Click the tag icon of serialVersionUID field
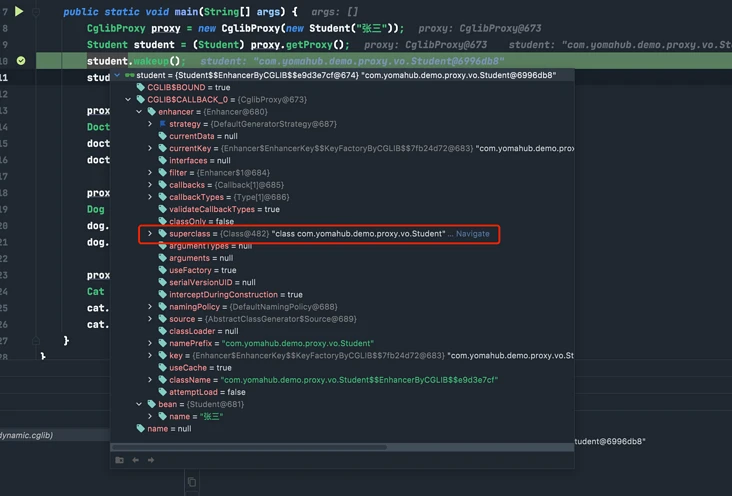Viewport: 732px width, 496px height. [162, 282]
